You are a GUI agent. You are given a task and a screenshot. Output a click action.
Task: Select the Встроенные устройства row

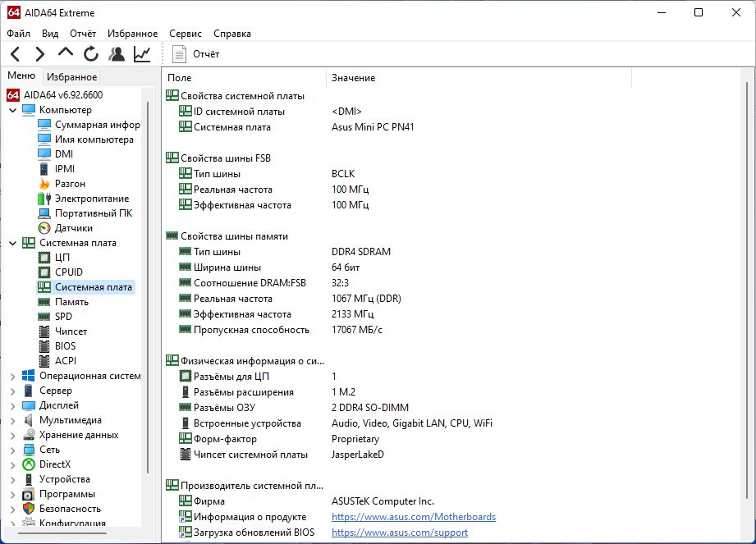pyautogui.click(x=335, y=423)
